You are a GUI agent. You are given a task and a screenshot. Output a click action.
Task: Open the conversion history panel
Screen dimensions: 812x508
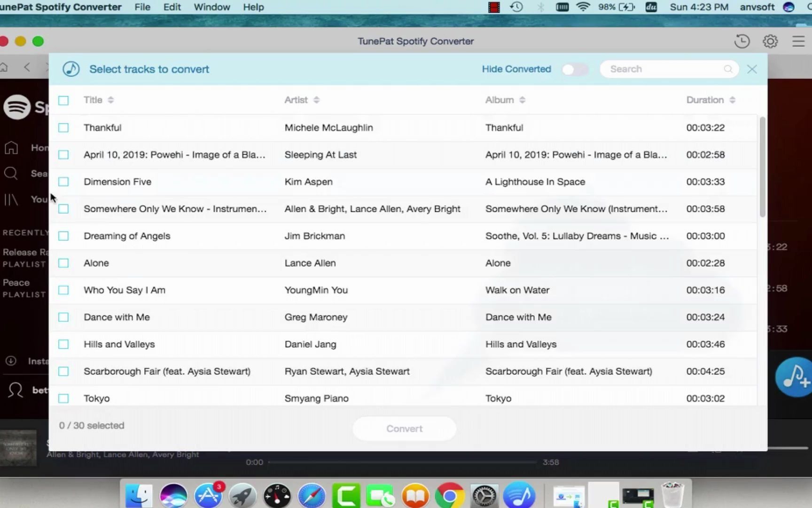[x=742, y=41]
